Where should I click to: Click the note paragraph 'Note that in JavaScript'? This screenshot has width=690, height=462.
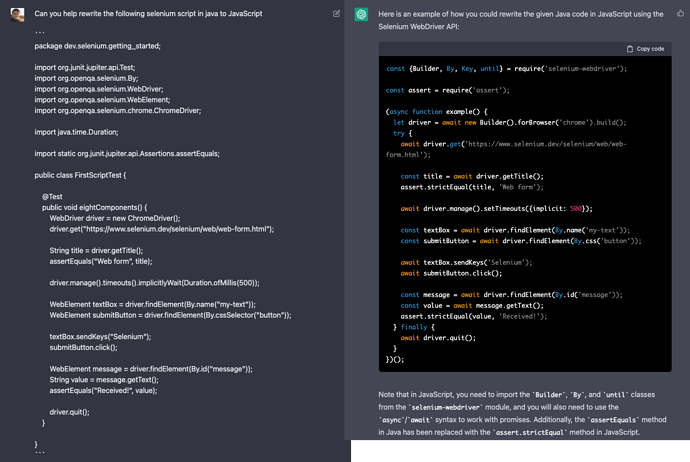(522, 414)
